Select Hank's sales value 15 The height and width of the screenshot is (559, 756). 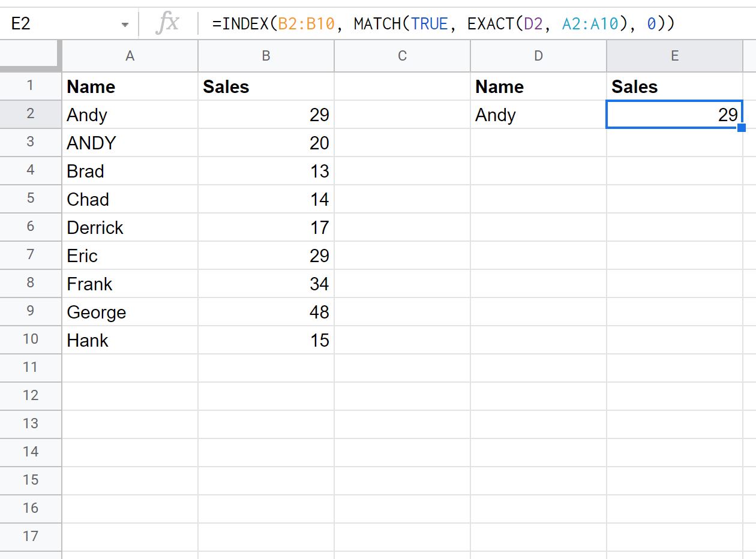[x=266, y=340]
